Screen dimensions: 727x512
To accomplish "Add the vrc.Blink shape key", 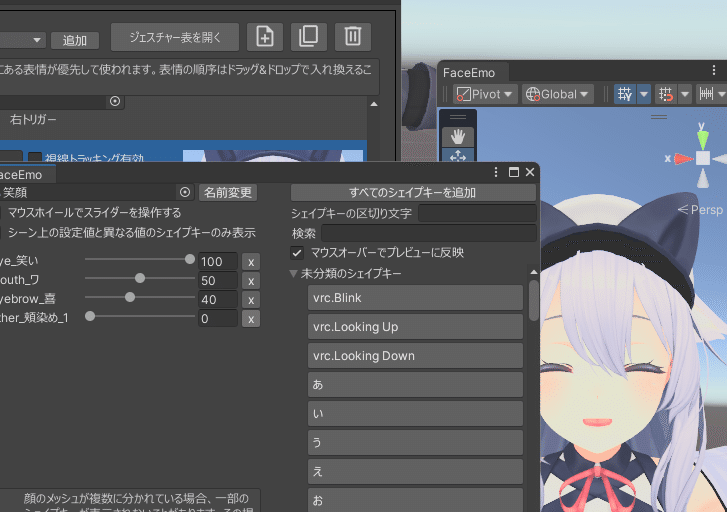I will coord(415,298).
